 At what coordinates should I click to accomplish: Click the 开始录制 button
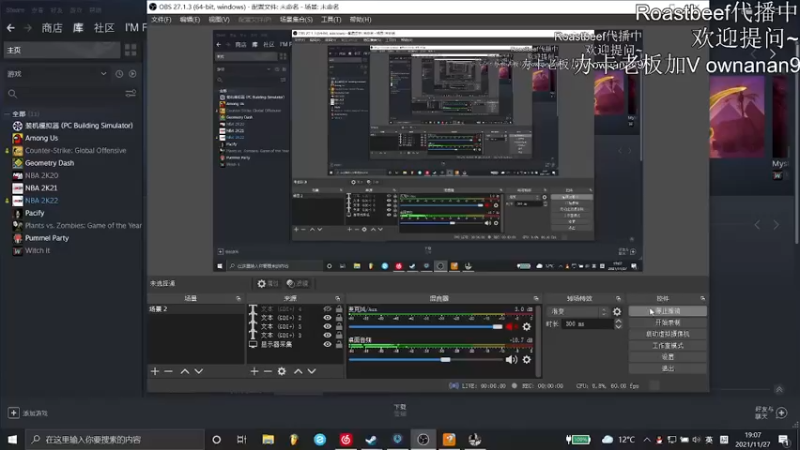(x=667, y=322)
